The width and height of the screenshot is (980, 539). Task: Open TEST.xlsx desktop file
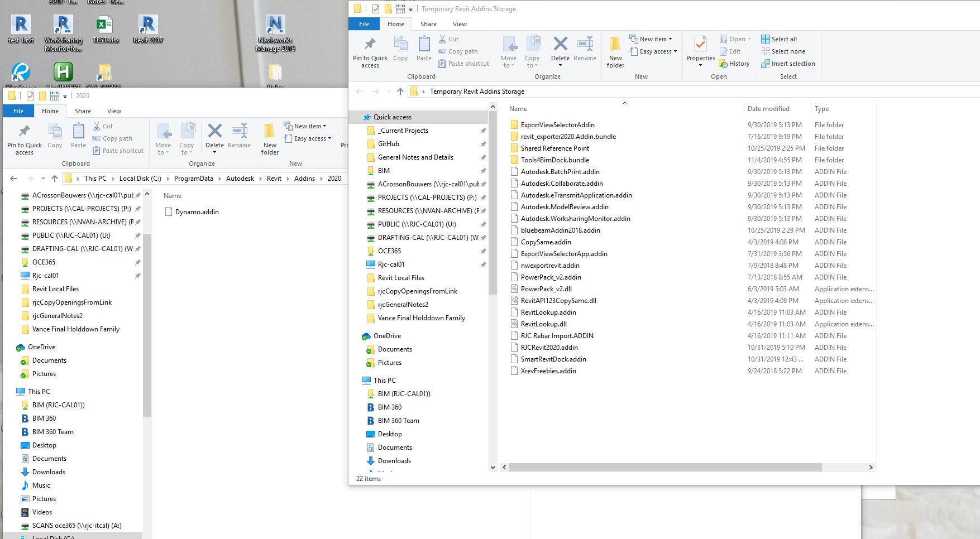(x=106, y=30)
